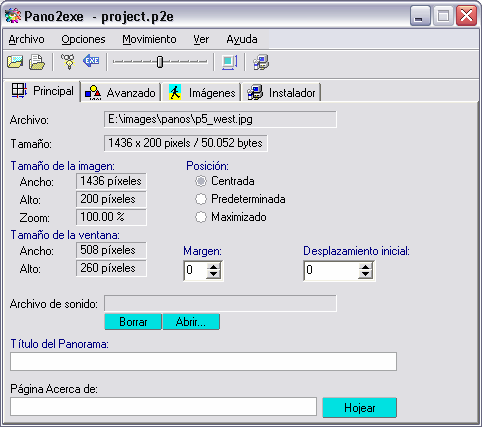The width and height of the screenshot is (482, 427).
Task: Click the window width value 508 píxeles
Action: click(111, 250)
